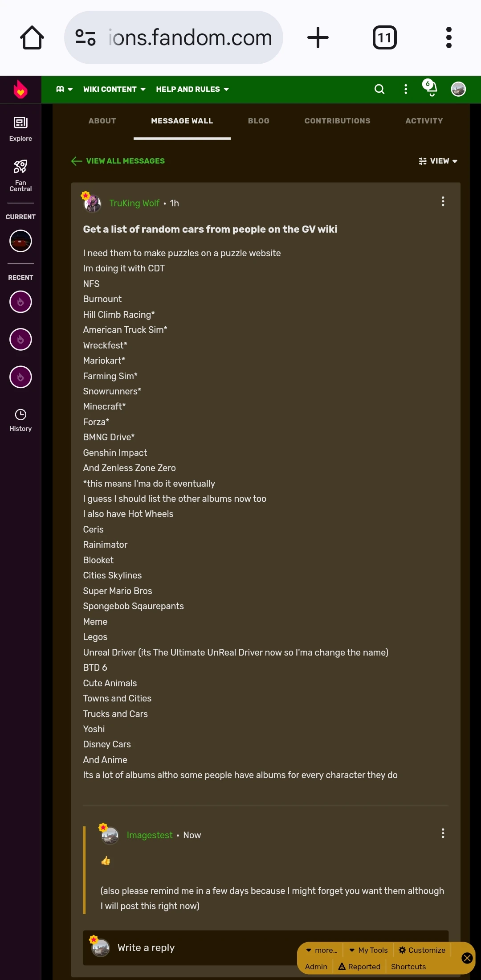Switch to the CONTRIBUTIONS tab

point(337,121)
